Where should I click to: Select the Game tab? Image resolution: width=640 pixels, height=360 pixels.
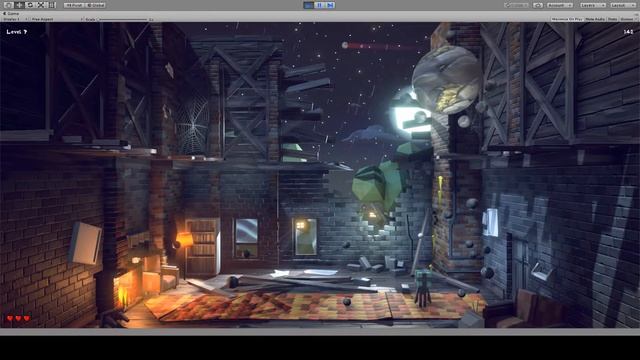[x=11, y=13]
